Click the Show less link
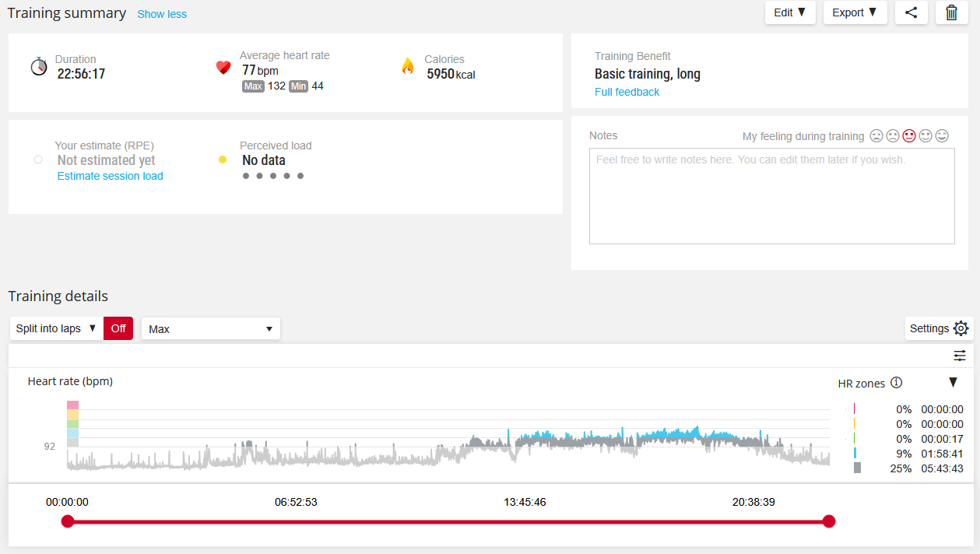The height and width of the screenshot is (554, 980). pos(162,14)
